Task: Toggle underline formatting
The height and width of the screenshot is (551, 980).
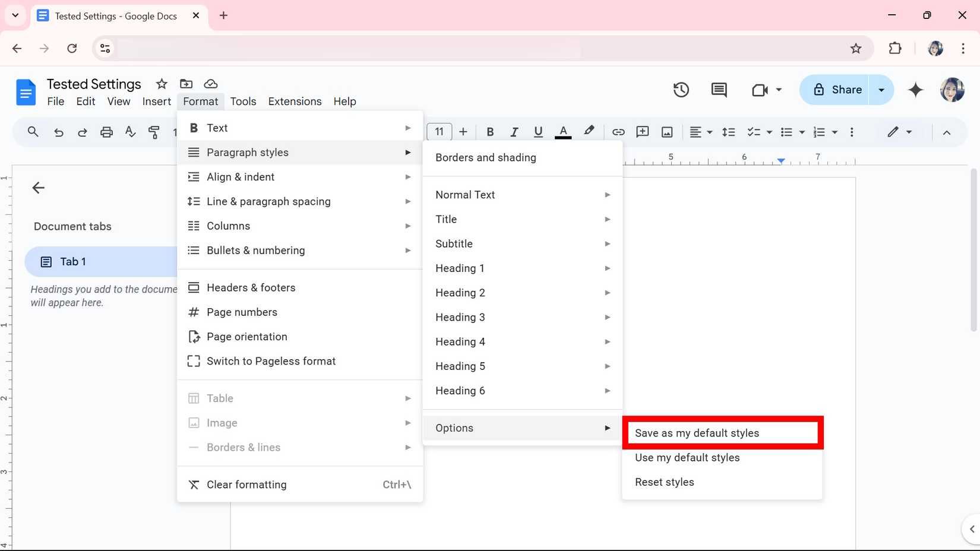Action: [538, 132]
